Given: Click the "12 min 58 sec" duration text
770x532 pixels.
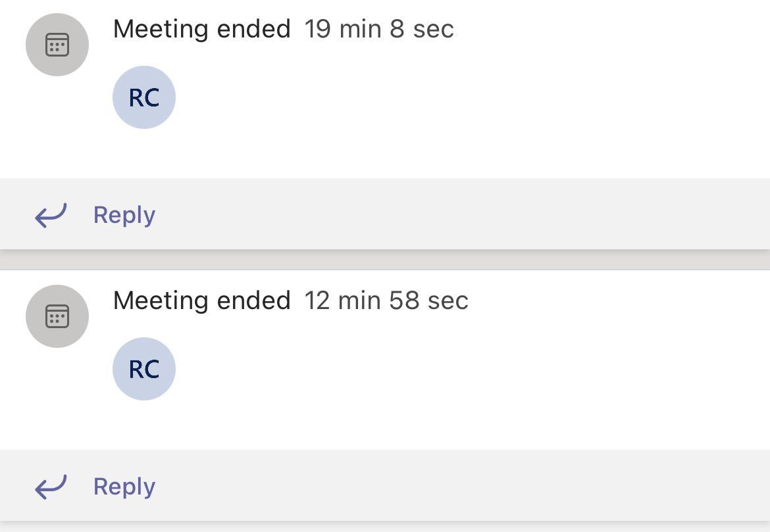Looking at the screenshot, I should 386,301.
